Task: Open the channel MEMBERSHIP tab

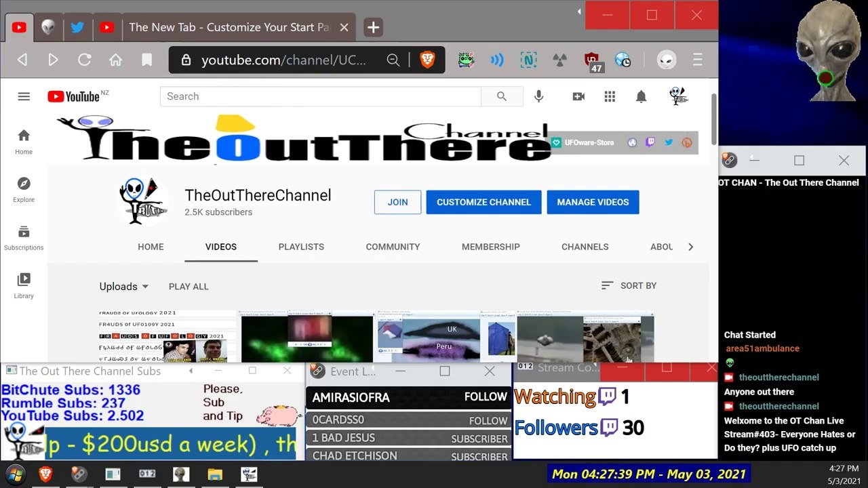Action: [491, 247]
